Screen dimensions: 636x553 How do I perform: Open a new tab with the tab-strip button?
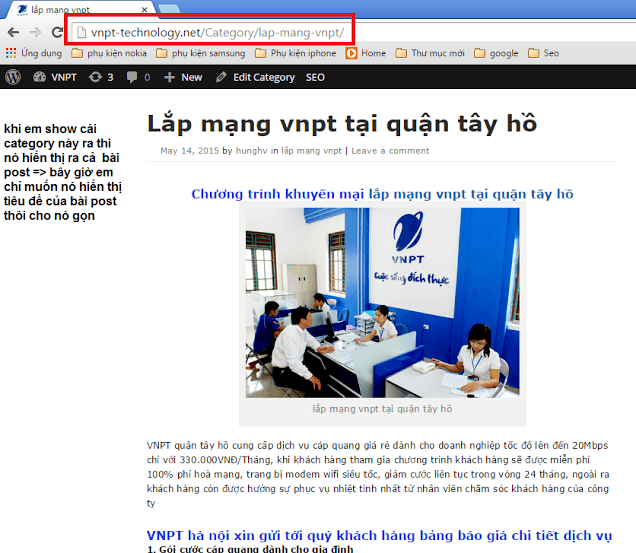pos(169,9)
